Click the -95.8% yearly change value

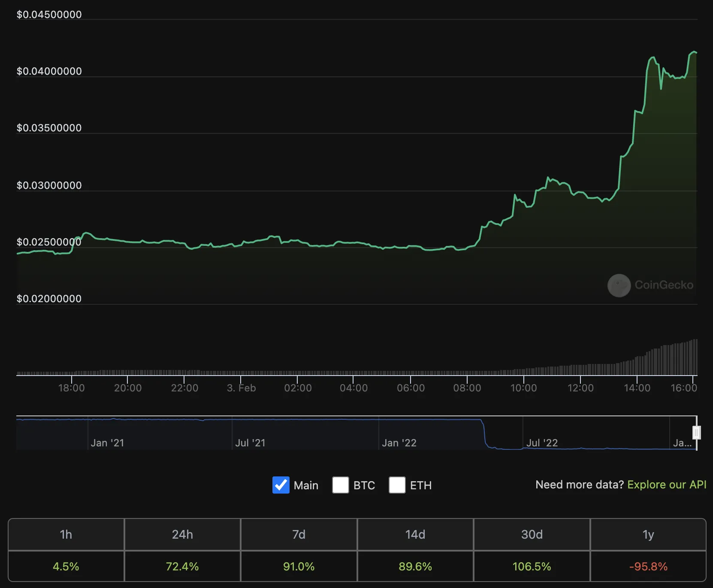[x=648, y=567]
